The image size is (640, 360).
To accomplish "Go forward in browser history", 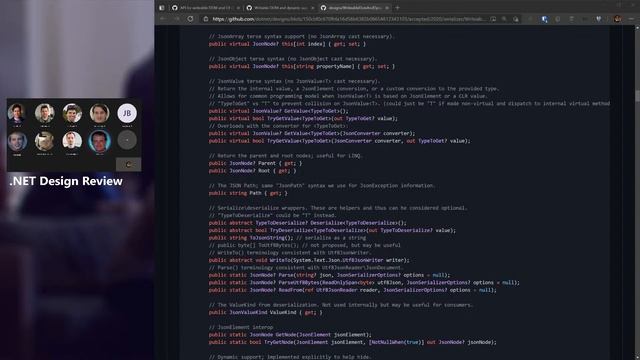I will coord(176,19).
